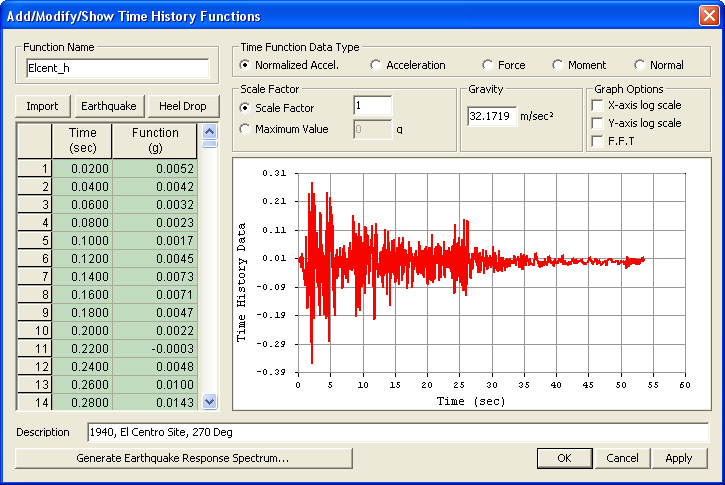Click function cell 0.0045
The image size is (725, 485).
155,258
